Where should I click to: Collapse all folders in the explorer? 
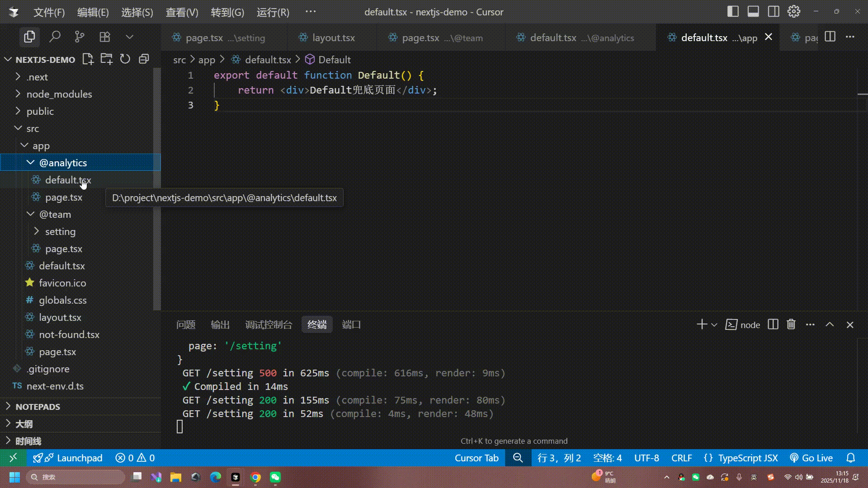(144, 59)
